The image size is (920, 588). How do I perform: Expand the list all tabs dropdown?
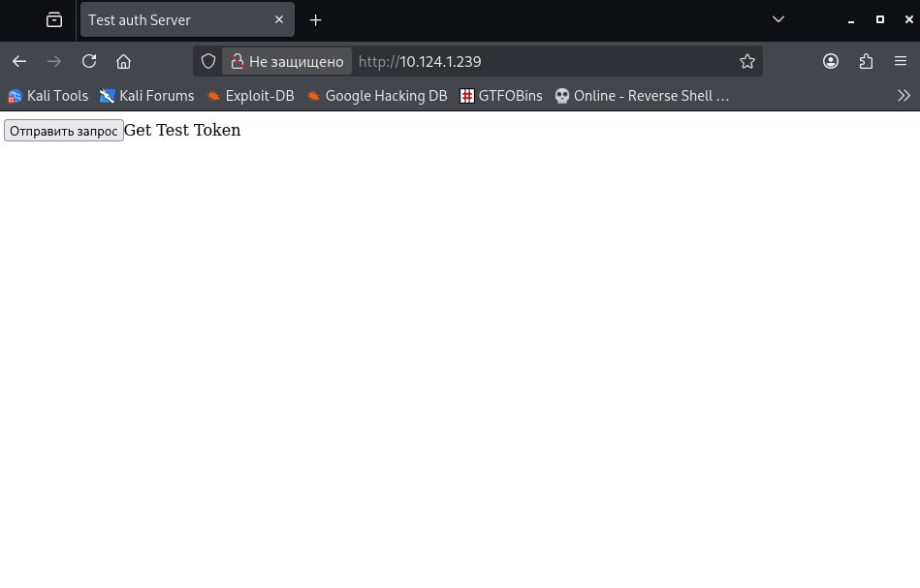coord(777,19)
